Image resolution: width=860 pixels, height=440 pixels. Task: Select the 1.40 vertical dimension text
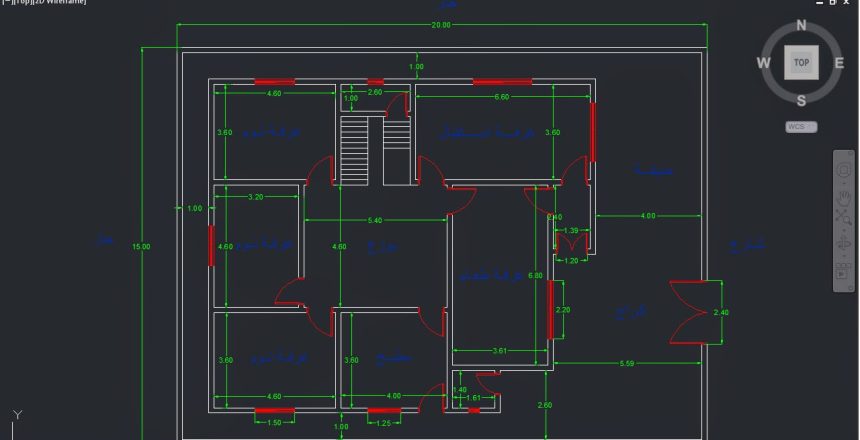click(460, 390)
